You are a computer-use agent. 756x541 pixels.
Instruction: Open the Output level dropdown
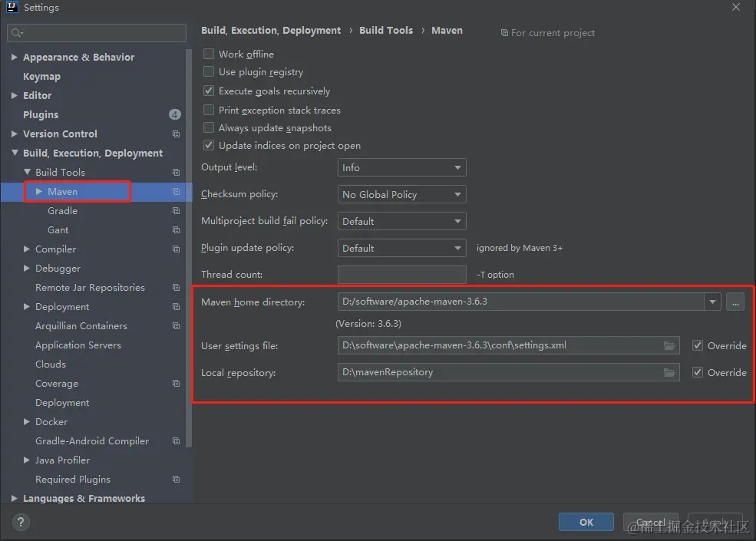click(401, 167)
